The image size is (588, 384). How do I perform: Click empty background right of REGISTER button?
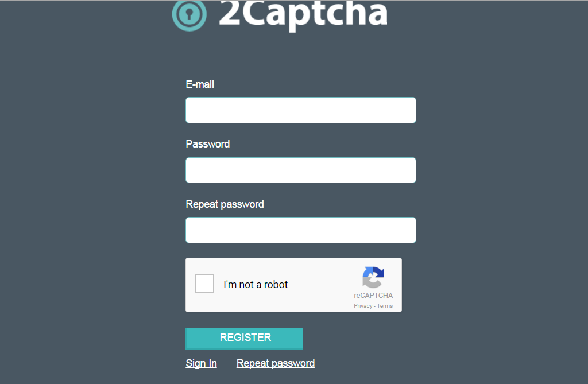click(402, 339)
